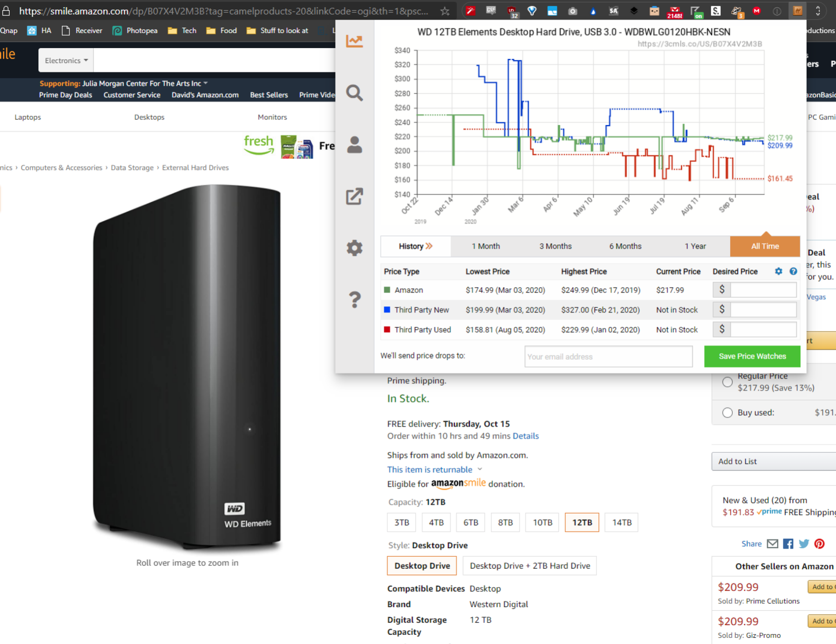The image size is (836, 644).
Task: Open the Add to List dropdown
Action: coord(773,461)
